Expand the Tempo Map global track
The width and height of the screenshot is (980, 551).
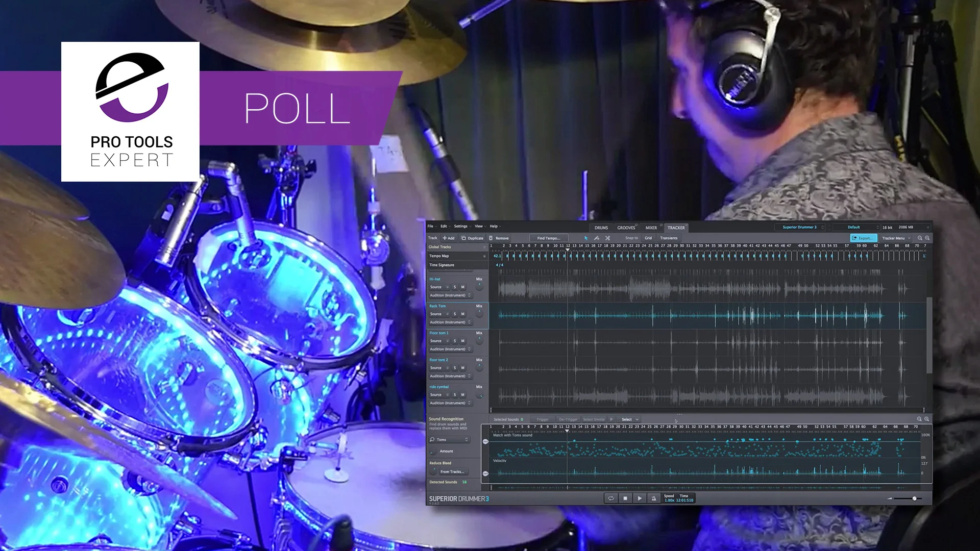tap(484, 256)
